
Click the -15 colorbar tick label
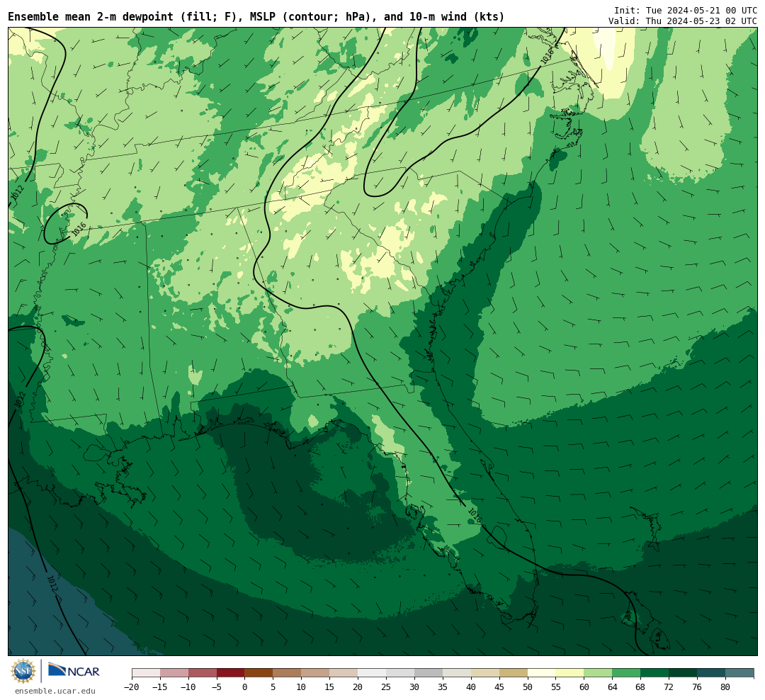160,687
